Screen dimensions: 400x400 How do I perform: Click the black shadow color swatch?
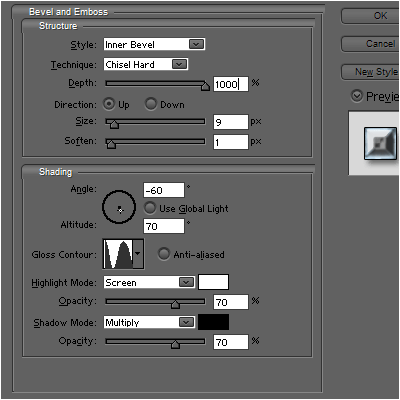coord(213,322)
